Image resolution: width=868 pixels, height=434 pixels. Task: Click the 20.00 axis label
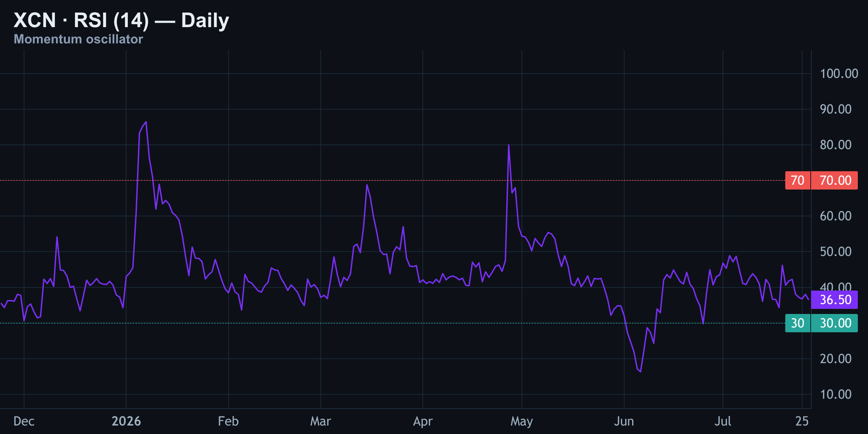835,359
